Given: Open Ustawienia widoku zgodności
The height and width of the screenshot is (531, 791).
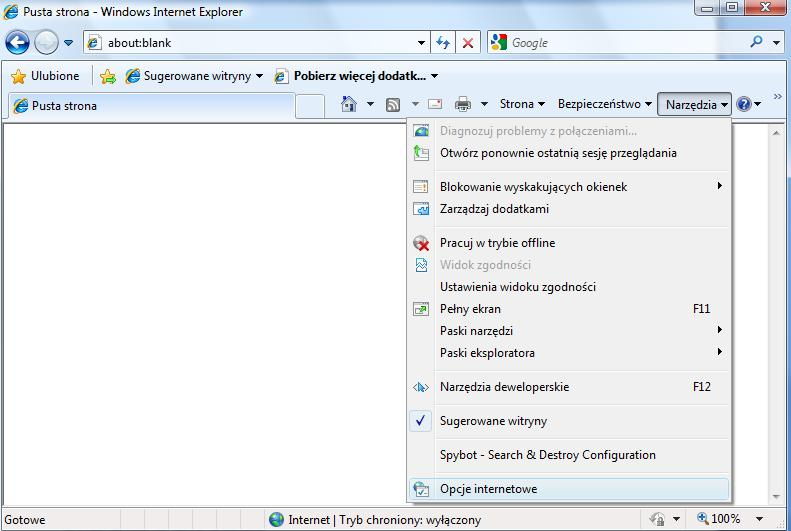Looking at the screenshot, I should coord(569,287).
